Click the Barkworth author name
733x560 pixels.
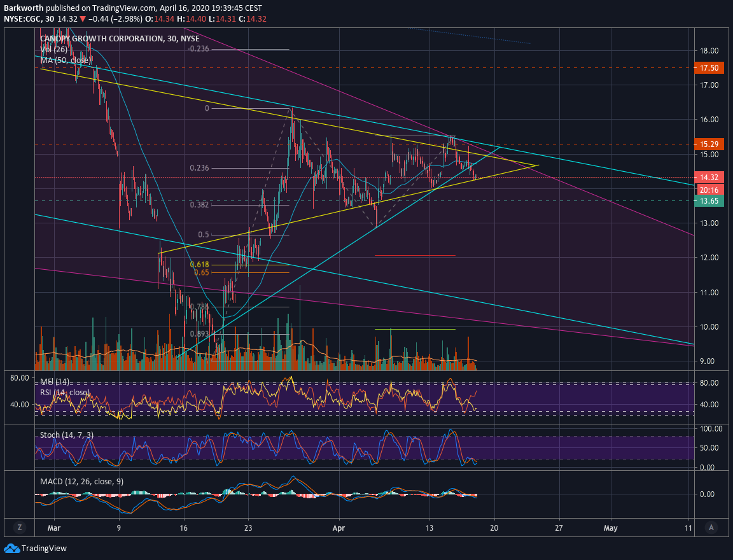click(24, 8)
